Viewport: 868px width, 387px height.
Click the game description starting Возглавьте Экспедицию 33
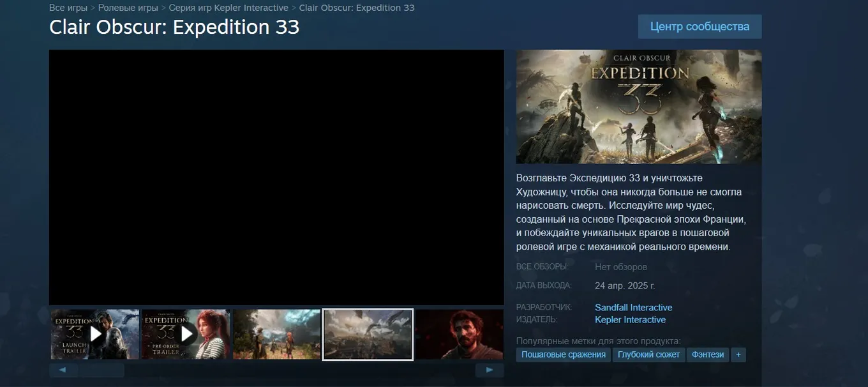tap(631, 212)
